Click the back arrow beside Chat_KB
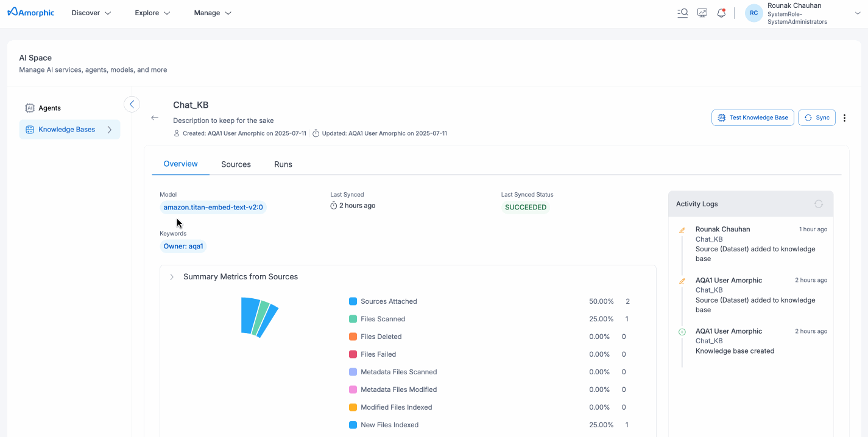This screenshot has width=868, height=437. pyautogui.click(x=155, y=118)
